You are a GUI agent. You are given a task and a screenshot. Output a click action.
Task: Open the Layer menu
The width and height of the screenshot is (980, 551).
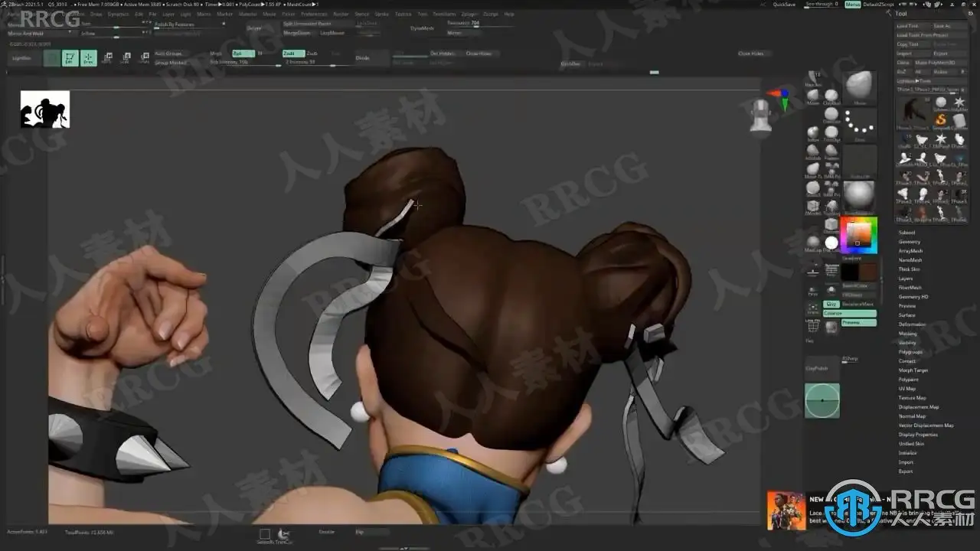click(168, 14)
